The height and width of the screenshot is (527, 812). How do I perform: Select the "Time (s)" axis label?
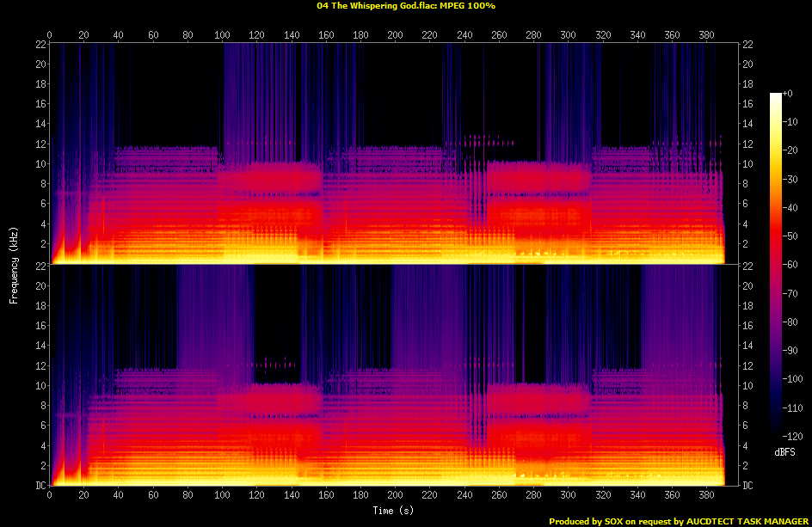[395, 511]
